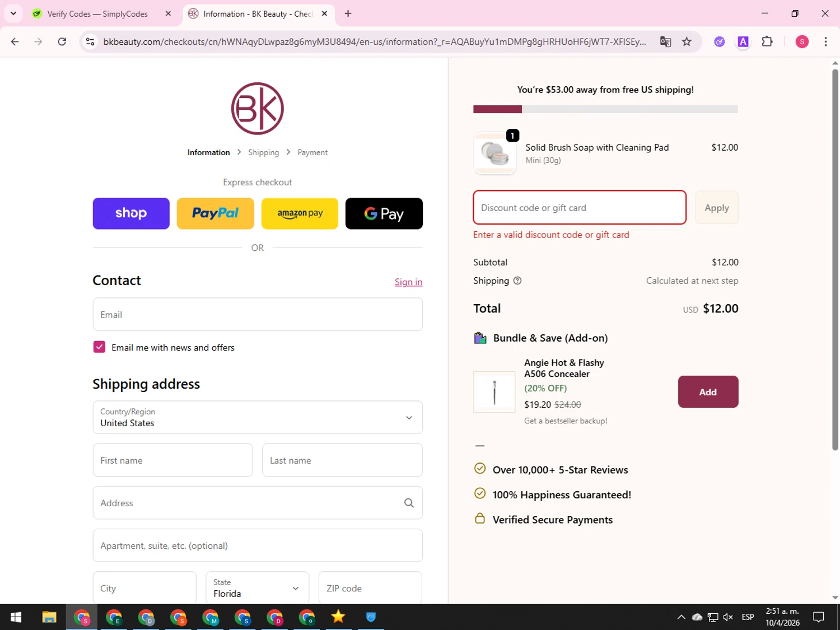
Task: Click the yellow star taskbar app
Action: (x=338, y=617)
